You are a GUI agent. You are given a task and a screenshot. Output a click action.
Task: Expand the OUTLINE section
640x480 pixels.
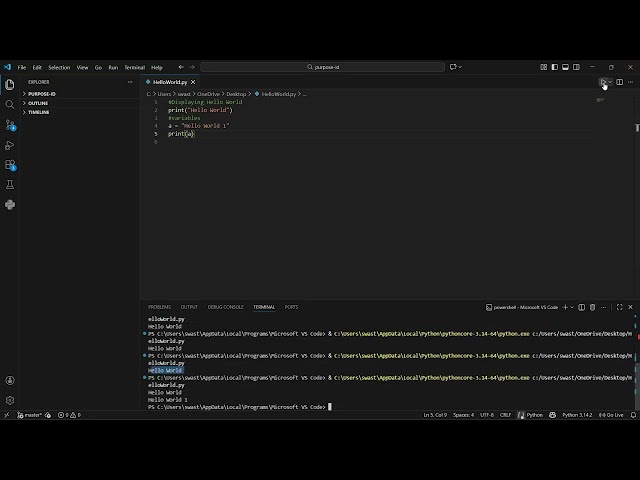[x=80, y=103]
